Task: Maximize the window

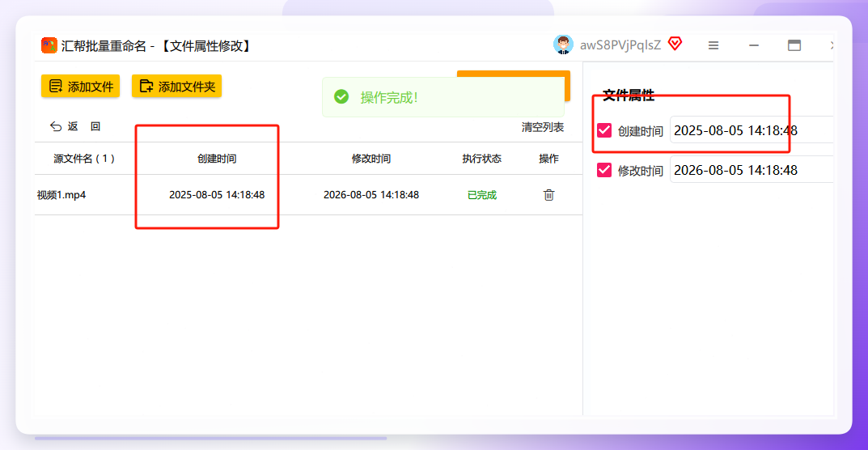Action: point(794,45)
